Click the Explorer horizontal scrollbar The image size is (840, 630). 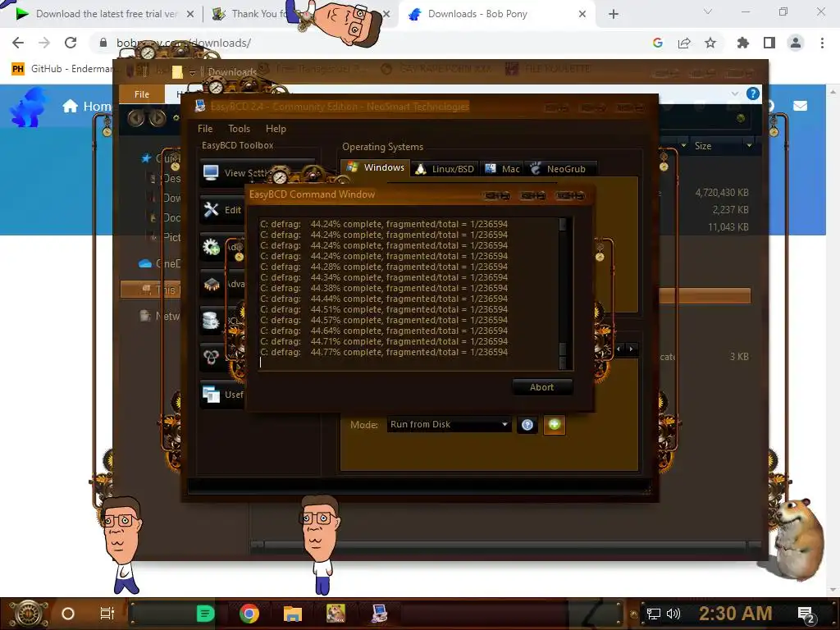[505, 546]
